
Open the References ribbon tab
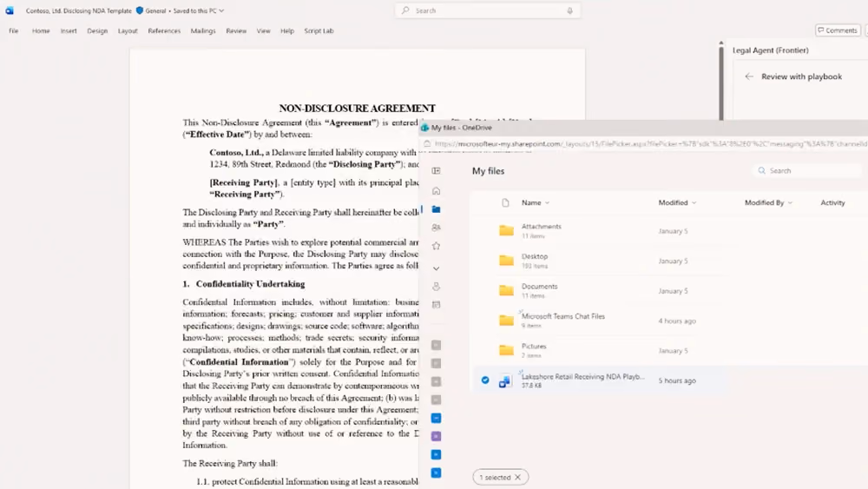[x=164, y=31]
